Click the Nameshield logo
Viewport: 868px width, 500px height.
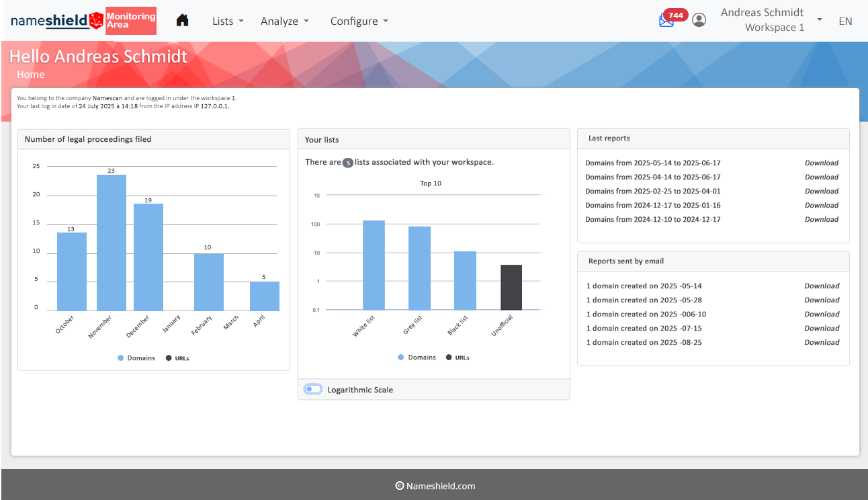[x=57, y=21]
